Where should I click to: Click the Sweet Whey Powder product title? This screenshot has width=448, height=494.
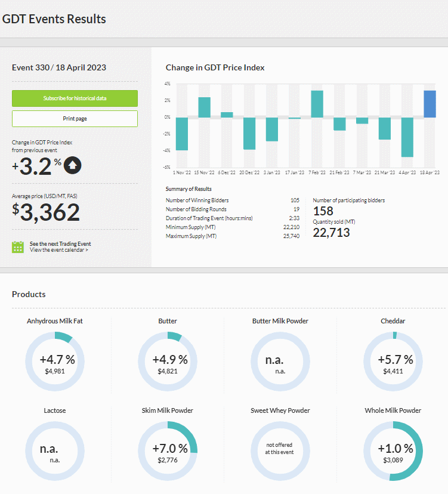click(280, 410)
